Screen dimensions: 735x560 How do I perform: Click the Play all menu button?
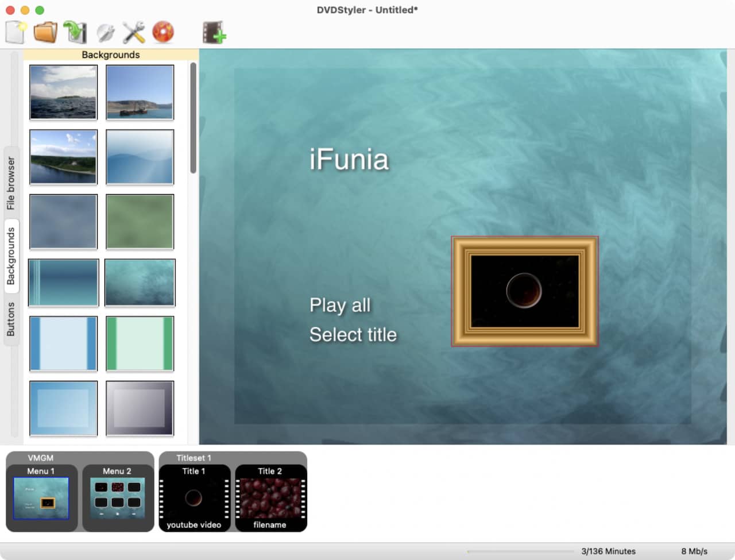[340, 305]
